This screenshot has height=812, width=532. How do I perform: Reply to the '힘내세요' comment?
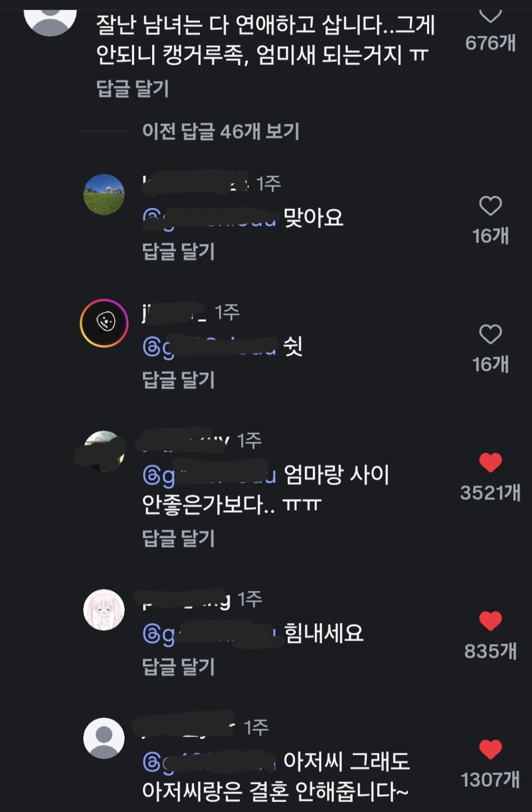point(179,667)
